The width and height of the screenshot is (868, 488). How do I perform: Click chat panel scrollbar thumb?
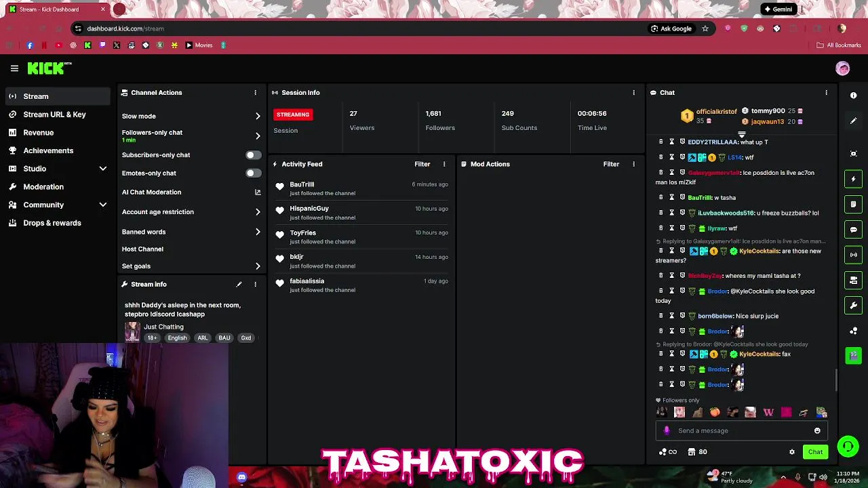tap(836, 380)
